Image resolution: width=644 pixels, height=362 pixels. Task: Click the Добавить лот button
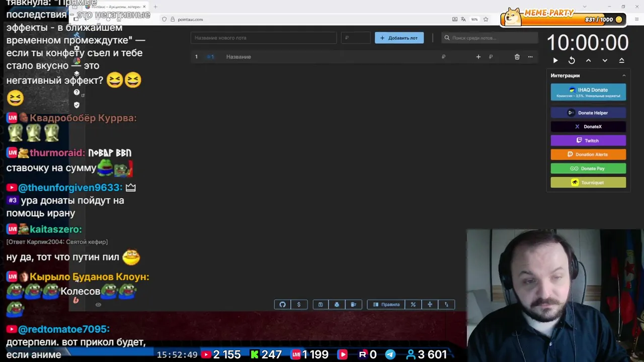click(x=399, y=38)
